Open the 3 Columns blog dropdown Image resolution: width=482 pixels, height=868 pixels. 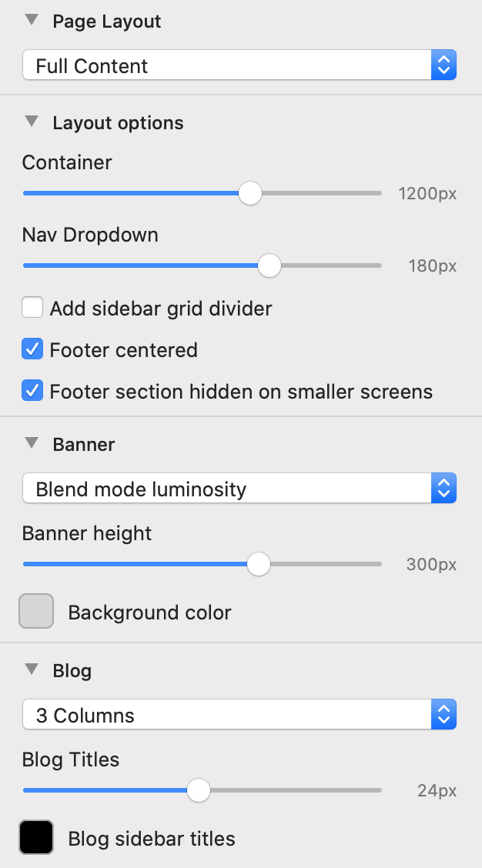click(239, 715)
